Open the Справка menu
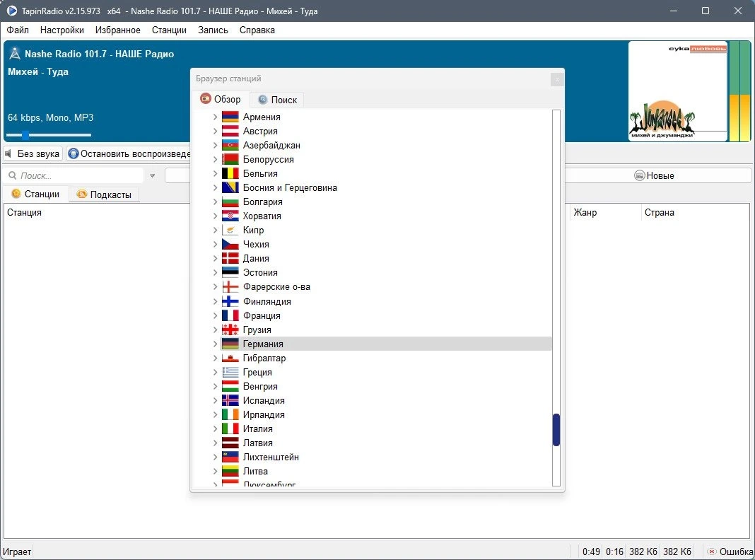The height and width of the screenshot is (560, 755). [x=257, y=30]
